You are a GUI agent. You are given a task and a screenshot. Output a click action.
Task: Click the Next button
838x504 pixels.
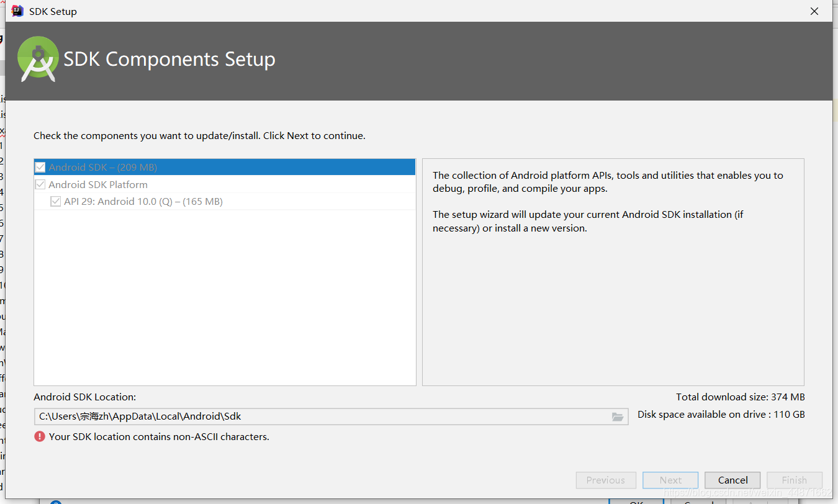670,480
